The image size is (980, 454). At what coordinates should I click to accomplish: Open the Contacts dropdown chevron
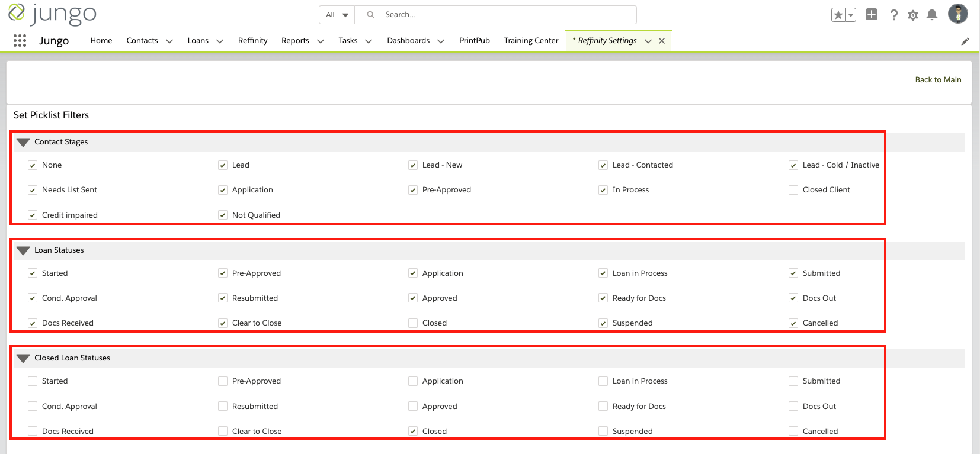click(169, 41)
